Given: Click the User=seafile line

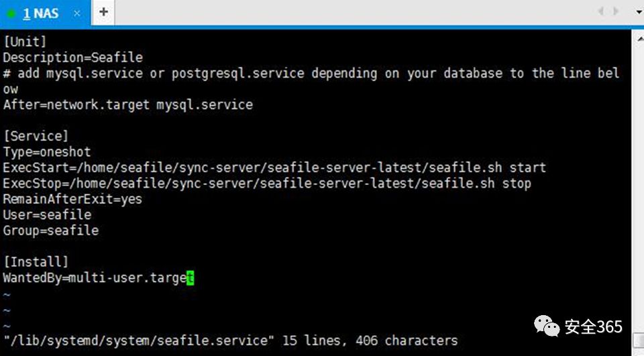Looking at the screenshot, I should [47, 215].
